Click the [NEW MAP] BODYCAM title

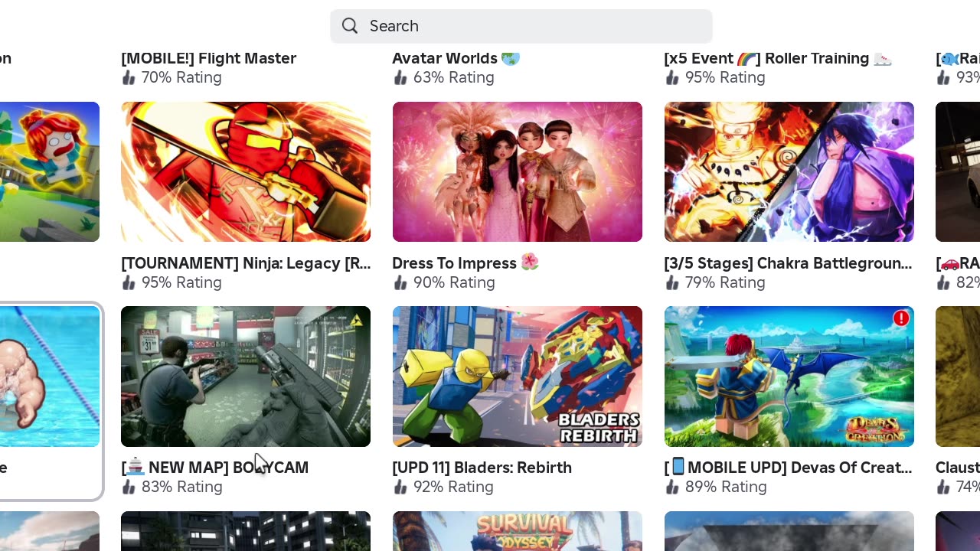[215, 468]
